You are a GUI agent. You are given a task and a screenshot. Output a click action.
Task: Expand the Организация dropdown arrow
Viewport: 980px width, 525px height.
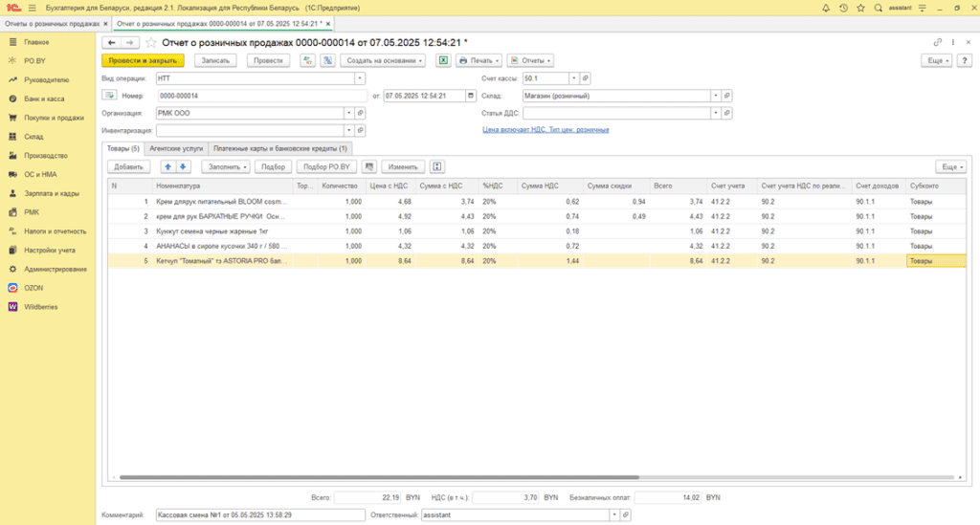point(348,113)
